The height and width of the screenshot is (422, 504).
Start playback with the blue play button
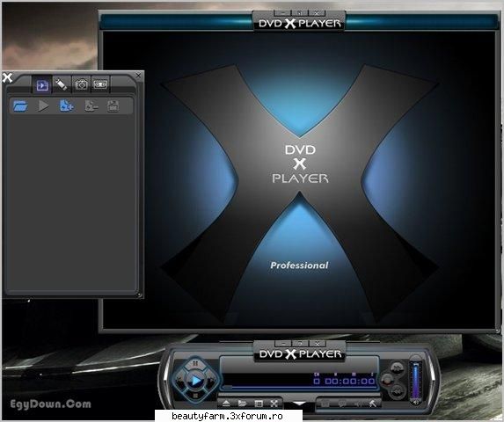tap(195, 381)
